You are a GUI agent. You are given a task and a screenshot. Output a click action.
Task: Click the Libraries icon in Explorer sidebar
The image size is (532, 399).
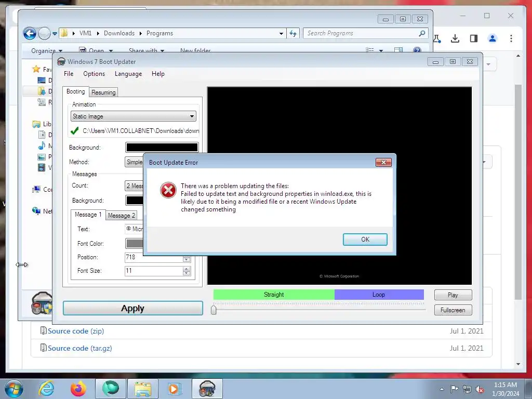point(36,124)
